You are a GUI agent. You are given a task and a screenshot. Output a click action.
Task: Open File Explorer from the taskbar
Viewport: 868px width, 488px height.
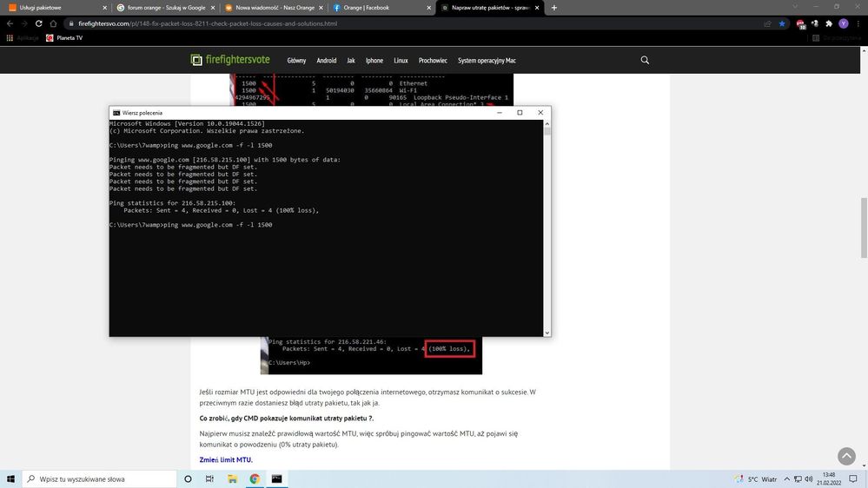[x=232, y=478]
